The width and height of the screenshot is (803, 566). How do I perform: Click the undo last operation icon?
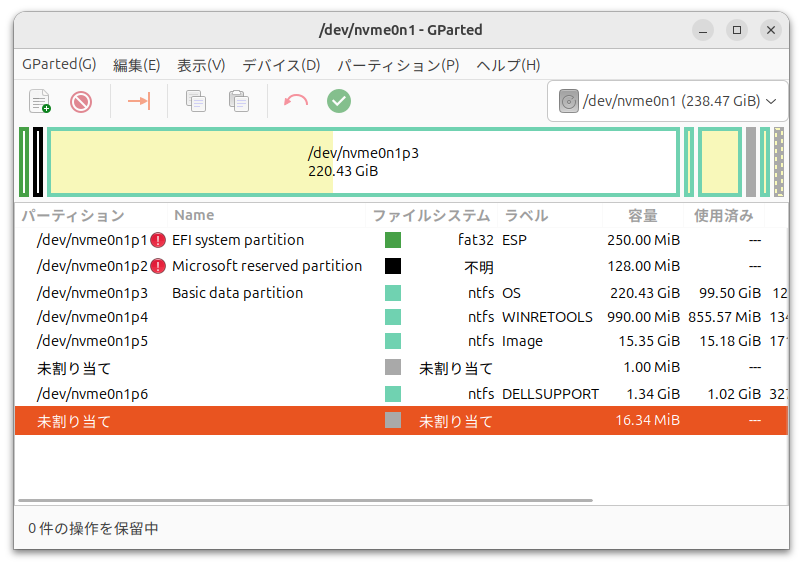coord(296,101)
